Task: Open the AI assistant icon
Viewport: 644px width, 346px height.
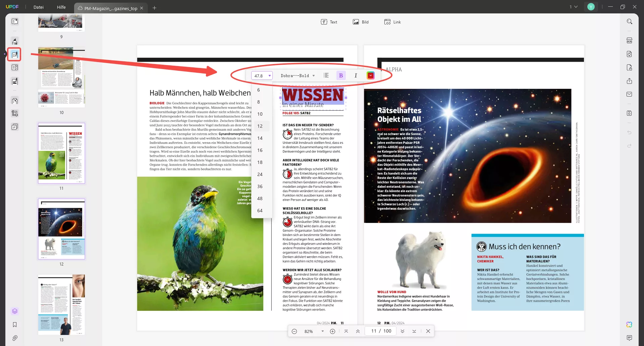Action: coord(629,325)
